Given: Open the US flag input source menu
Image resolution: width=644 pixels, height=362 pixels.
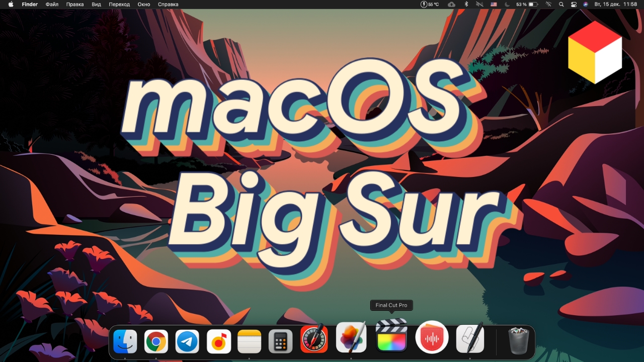Looking at the screenshot, I should (x=494, y=4).
